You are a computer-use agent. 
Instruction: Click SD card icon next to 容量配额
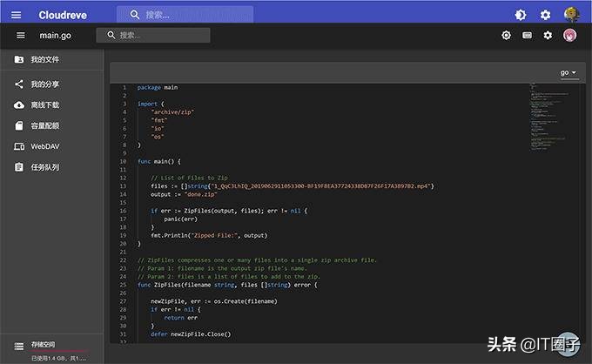19,125
